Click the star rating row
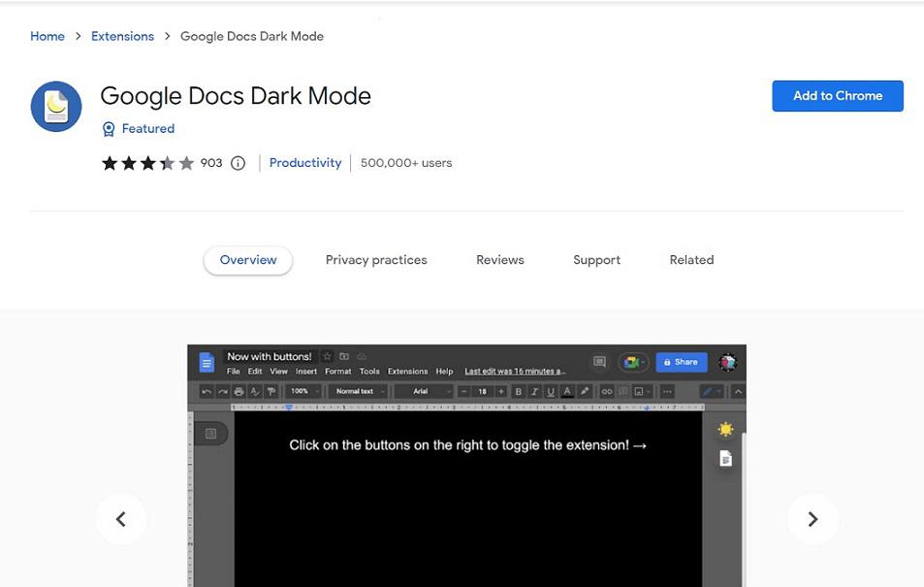Screen dimensions: 924x587 click(x=147, y=163)
